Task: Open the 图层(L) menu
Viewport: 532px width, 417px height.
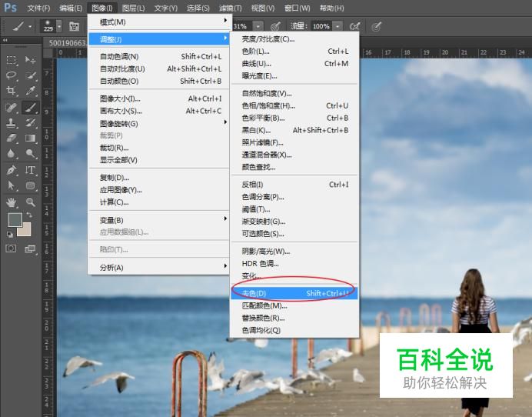Action: pos(133,8)
